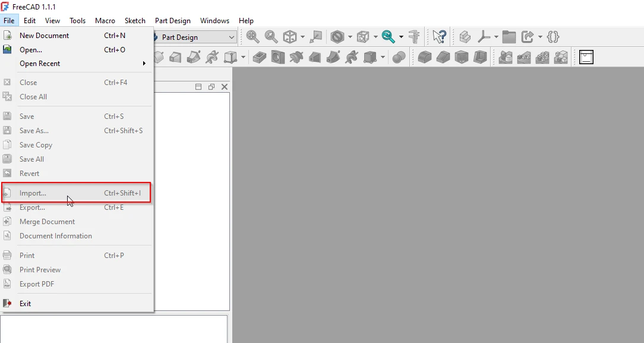Viewport: 644px width, 343px height.
Task: Open the Help menu
Action: click(x=247, y=21)
